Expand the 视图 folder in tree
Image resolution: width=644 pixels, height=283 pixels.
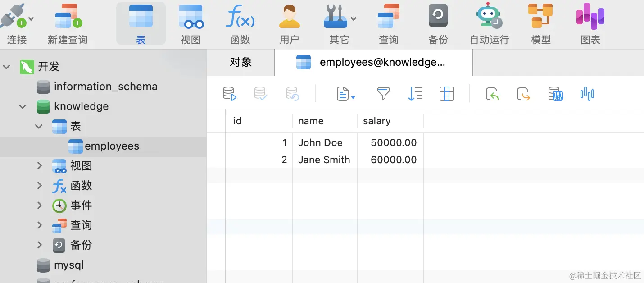(x=40, y=166)
